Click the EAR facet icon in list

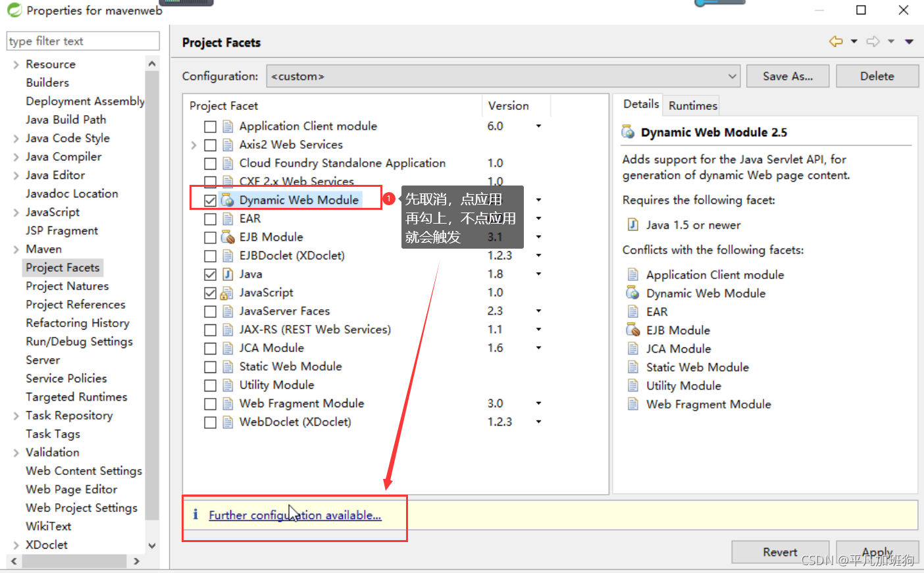pos(228,218)
